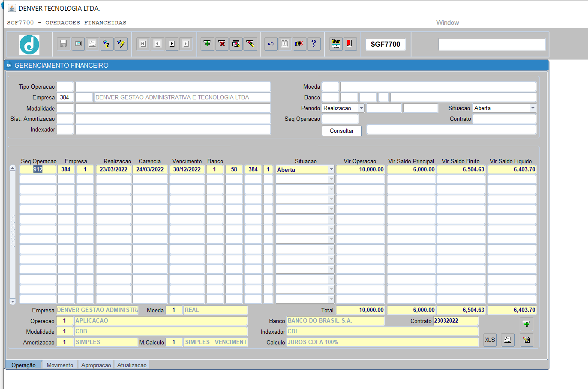Click the empty toolbar search field

[492, 44]
